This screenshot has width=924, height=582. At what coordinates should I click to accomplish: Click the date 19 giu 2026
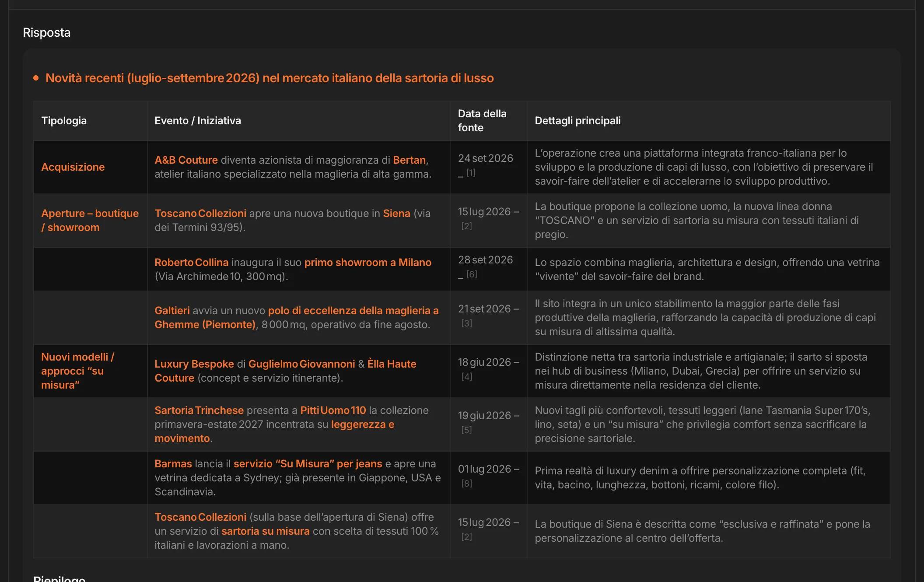click(484, 416)
